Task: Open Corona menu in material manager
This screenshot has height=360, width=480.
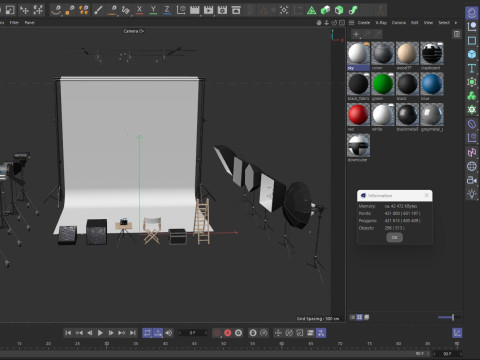Action: (399, 23)
